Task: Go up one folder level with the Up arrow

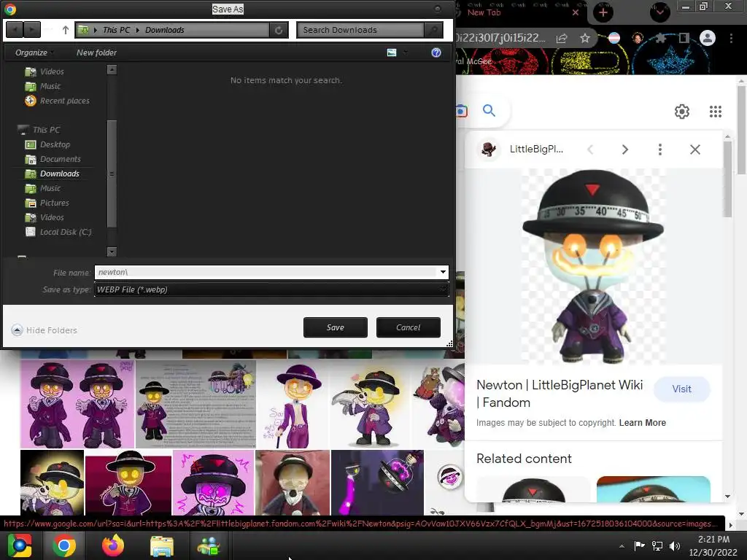Action: [65, 30]
